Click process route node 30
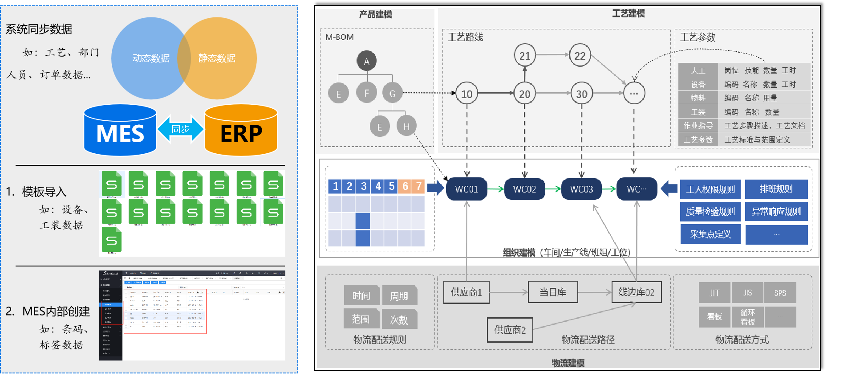 click(x=581, y=94)
